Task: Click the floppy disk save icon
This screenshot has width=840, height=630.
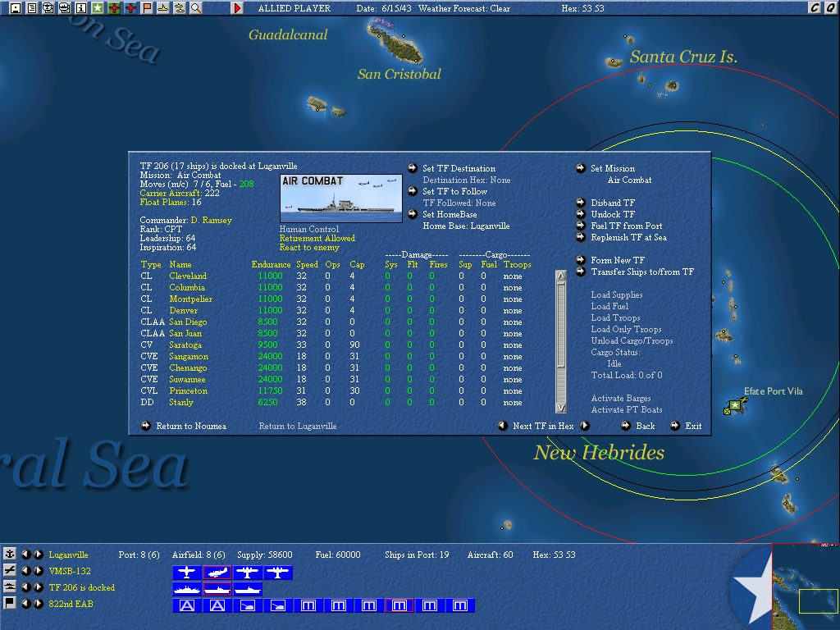Action: pyautogui.click(x=16, y=8)
